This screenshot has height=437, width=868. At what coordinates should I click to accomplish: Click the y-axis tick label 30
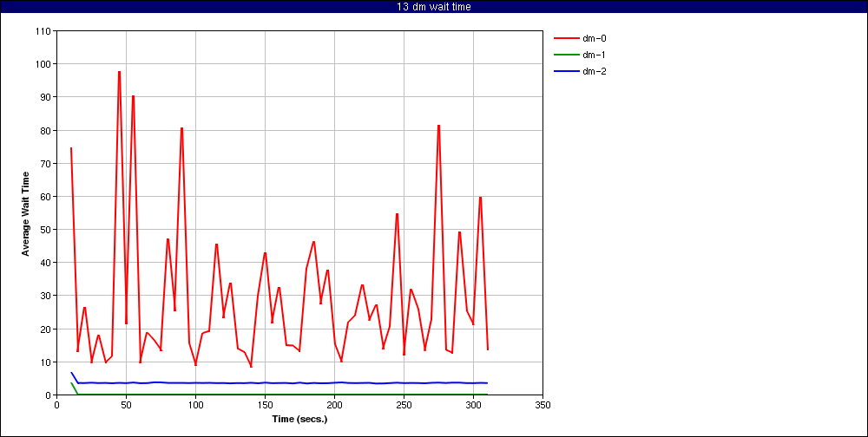point(47,296)
